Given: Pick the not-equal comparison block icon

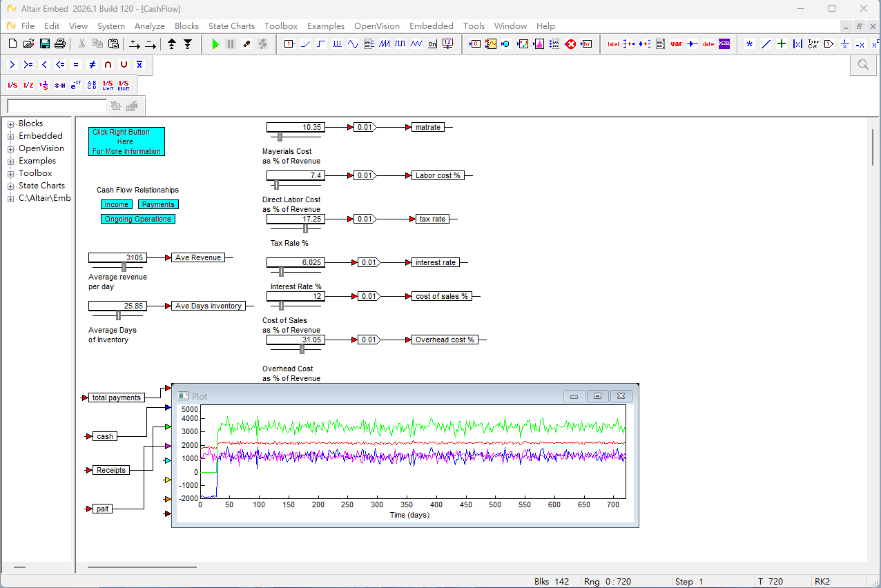Looking at the screenshot, I should pyautogui.click(x=92, y=64).
